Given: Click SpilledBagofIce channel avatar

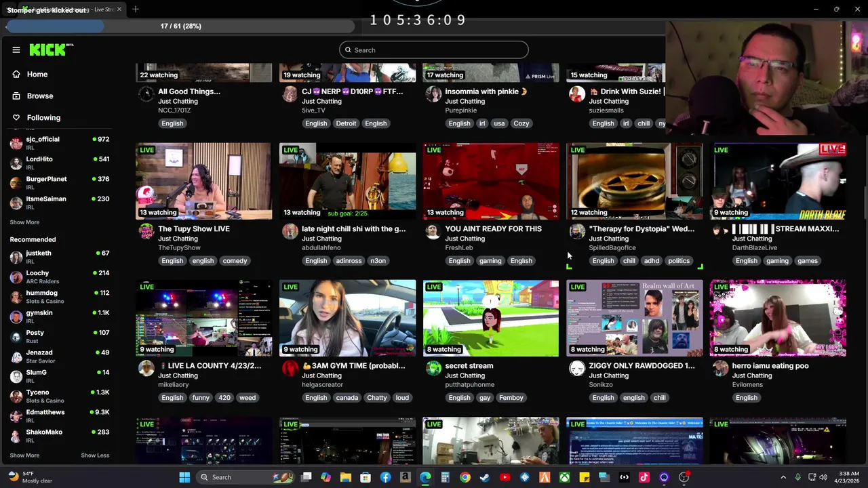Looking at the screenshot, I should coord(577,231).
